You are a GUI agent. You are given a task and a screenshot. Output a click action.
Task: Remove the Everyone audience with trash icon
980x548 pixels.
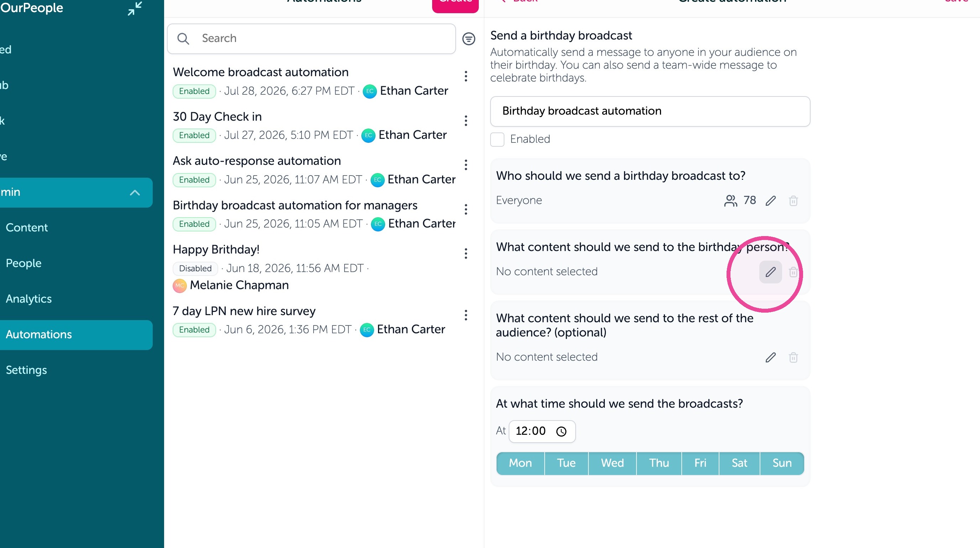click(793, 200)
